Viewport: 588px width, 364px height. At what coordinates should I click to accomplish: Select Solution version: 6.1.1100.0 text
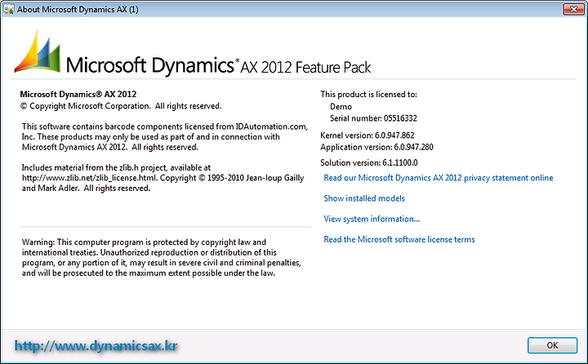coord(368,162)
